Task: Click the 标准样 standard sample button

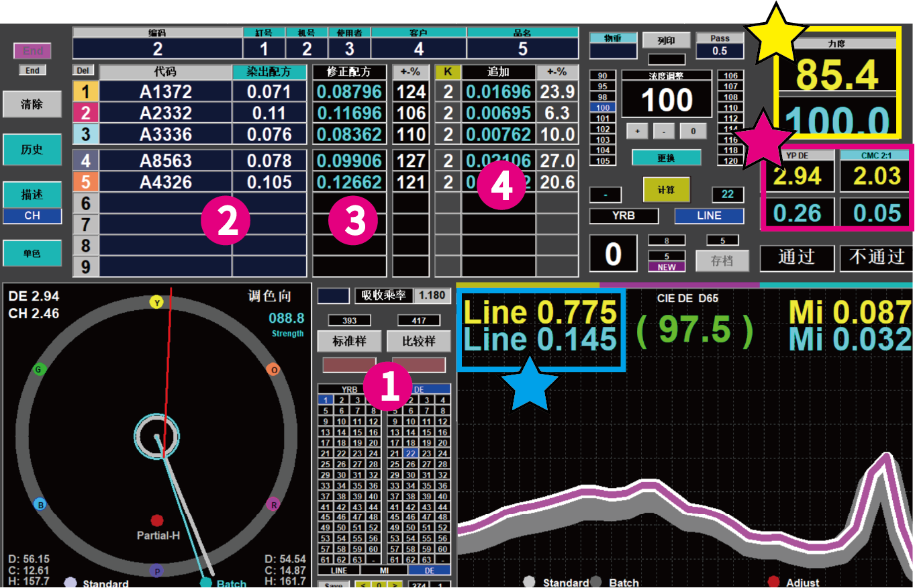Action: [349, 341]
